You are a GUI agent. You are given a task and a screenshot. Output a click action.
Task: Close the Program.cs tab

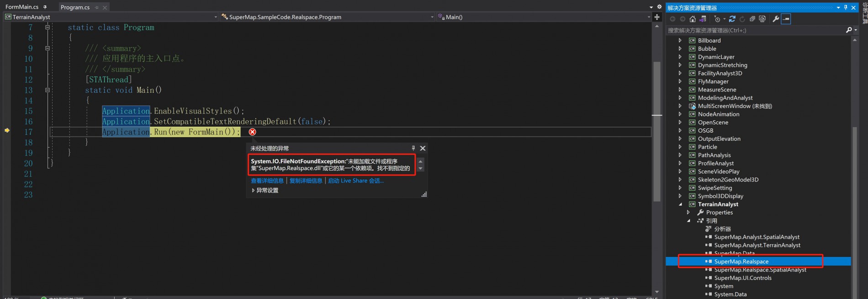[x=105, y=7]
